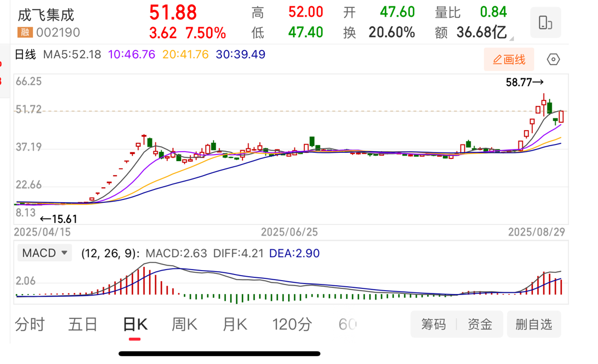Viewport: 598px width, 364px height.
Task: Tap price change 3.62
Action: (x=163, y=33)
